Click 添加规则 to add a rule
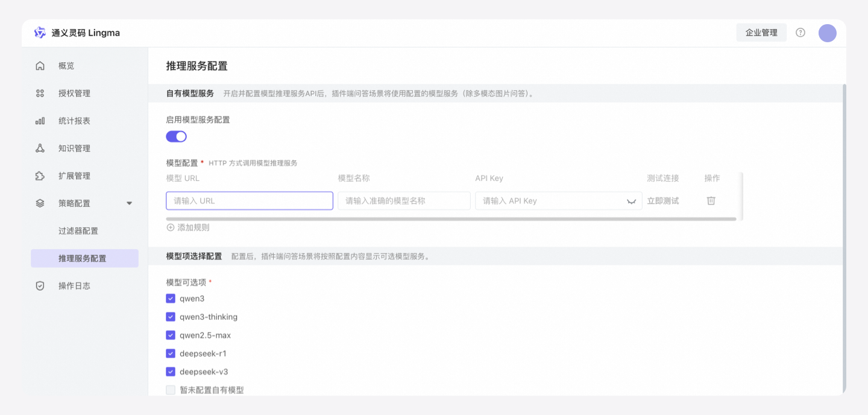Viewport: 868px width, 415px height. point(193,227)
